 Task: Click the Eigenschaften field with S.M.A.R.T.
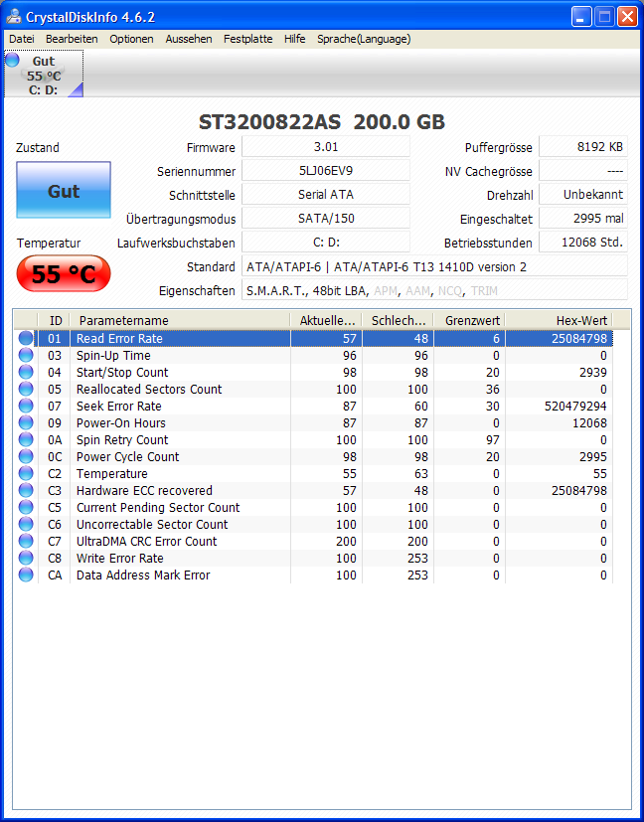434,290
